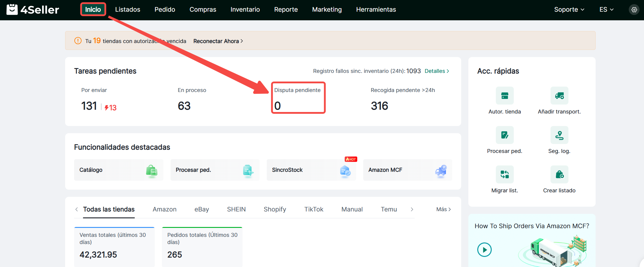The width and height of the screenshot is (644, 267).
Task: Open the ES language dropdown
Action: pos(606,10)
